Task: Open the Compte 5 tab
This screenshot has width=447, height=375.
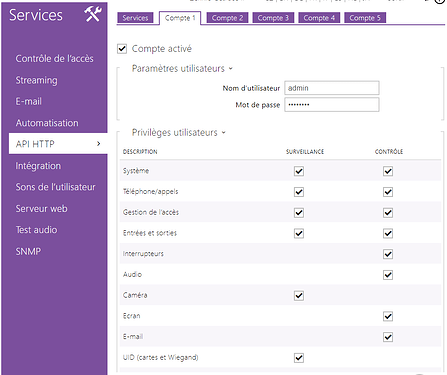Action: pos(365,18)
